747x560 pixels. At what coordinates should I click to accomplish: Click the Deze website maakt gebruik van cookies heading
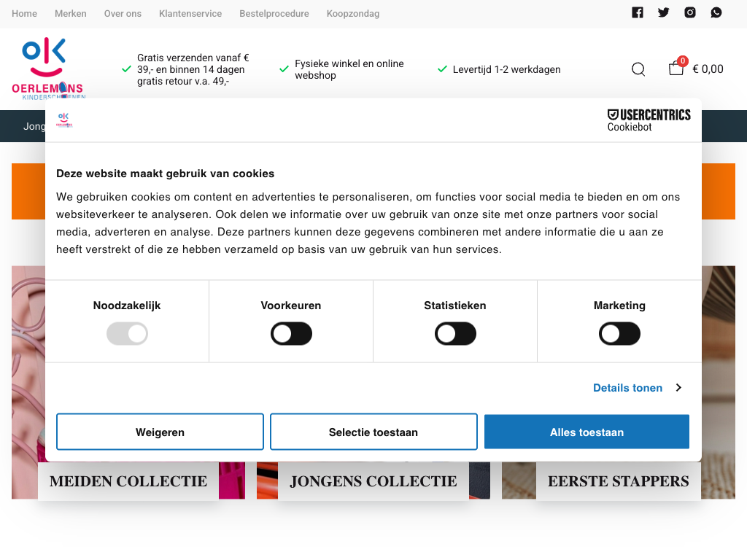point(166,174)
